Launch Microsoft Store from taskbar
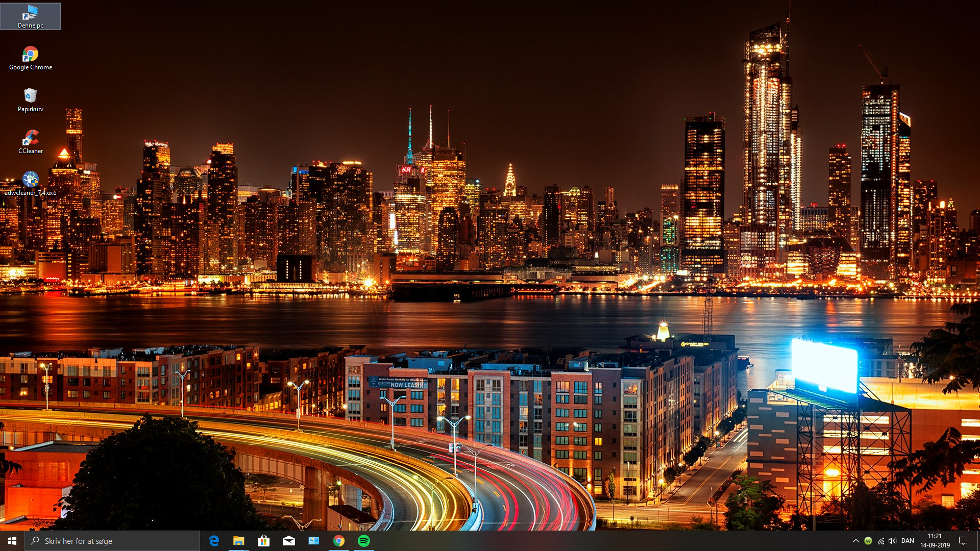This screenshot has height=551, width=980. (x=264, y=541)
